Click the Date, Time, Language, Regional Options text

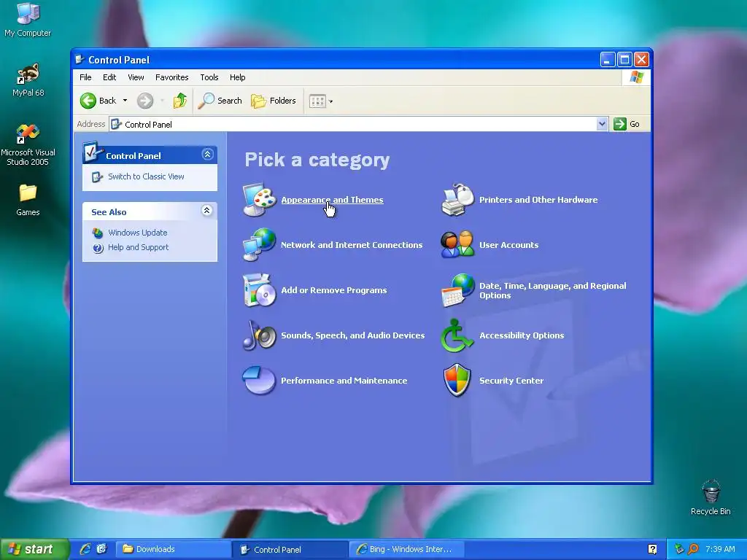(553, 290)
